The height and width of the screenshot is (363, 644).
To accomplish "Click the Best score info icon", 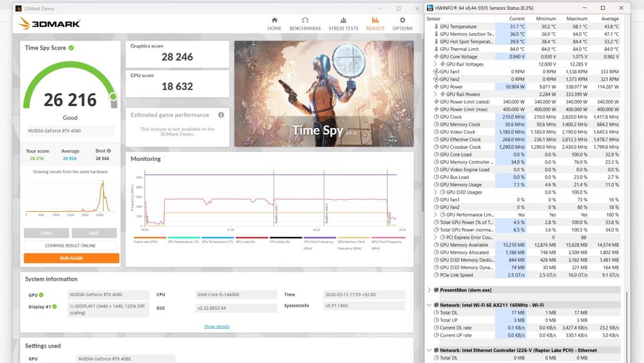I will 109,151.
